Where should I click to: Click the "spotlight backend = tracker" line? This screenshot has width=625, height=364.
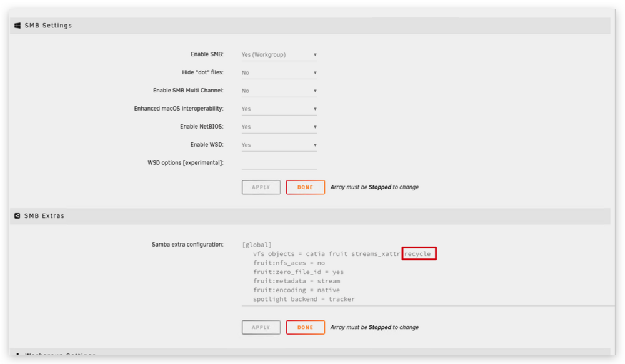tap(304, 299)
